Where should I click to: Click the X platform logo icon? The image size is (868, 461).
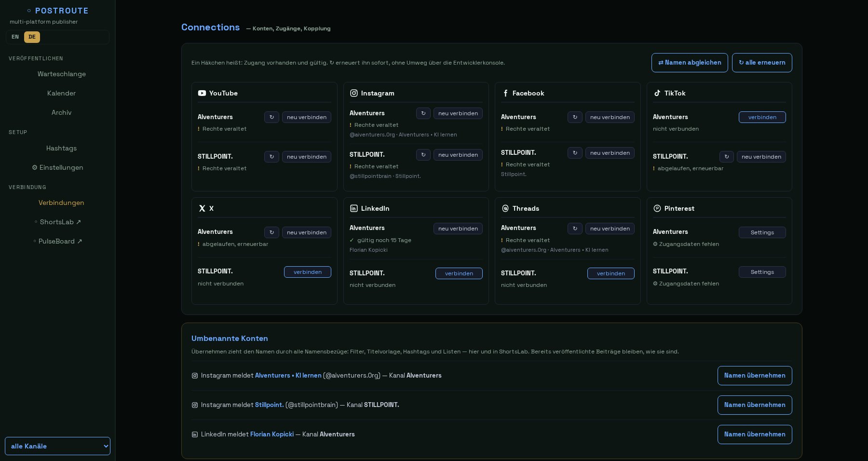[202, 208]
